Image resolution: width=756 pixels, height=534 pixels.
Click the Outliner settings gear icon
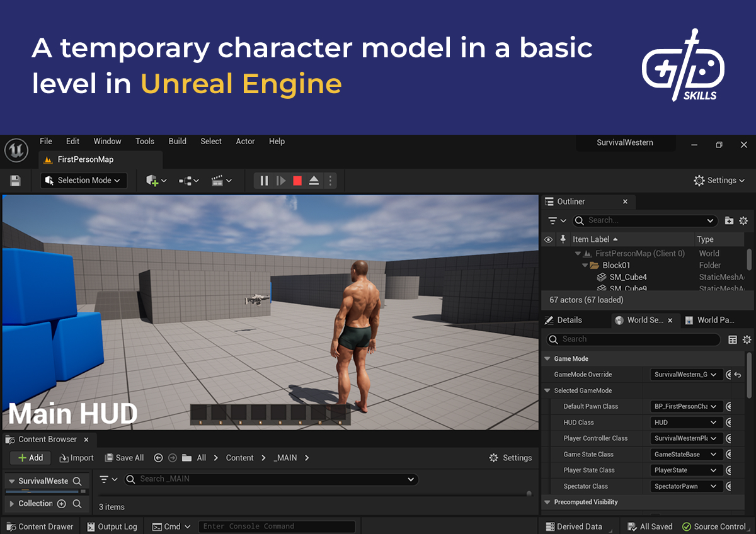pyautogui.click(x=743, y=220)
